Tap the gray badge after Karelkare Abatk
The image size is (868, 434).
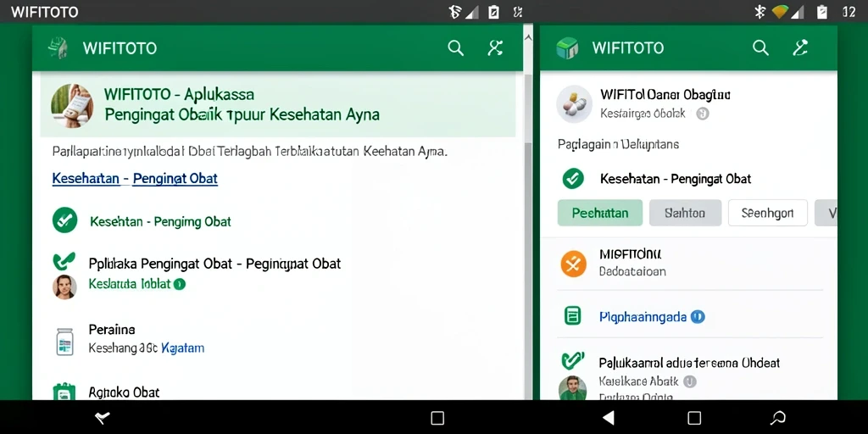690,381
